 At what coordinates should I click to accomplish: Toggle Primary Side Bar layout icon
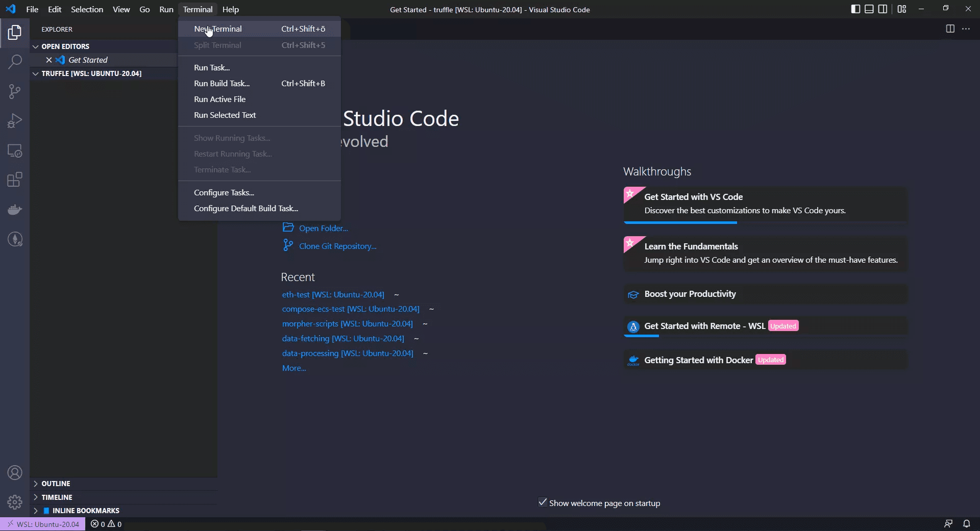click(856, 9)
